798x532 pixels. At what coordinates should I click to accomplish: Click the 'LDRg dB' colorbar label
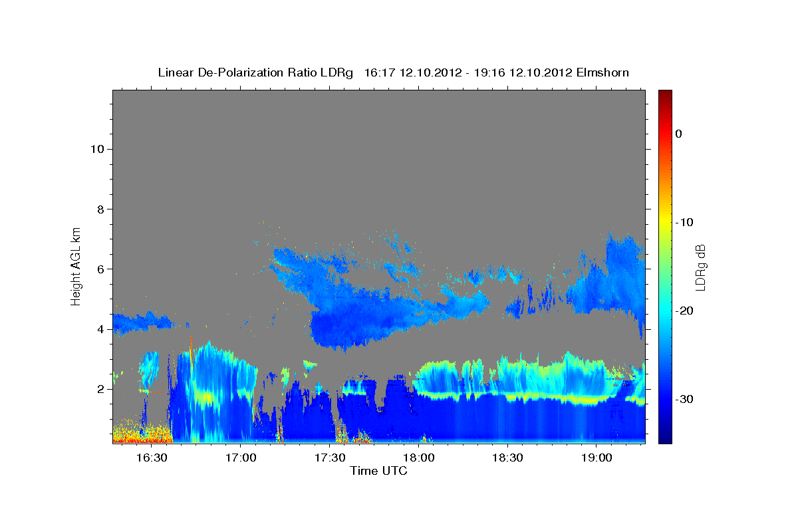pos(700,267)
